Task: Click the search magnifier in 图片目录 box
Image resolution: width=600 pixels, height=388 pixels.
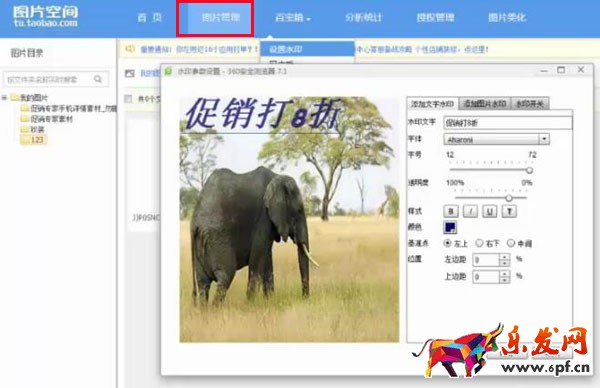Action: click(98, 79)
